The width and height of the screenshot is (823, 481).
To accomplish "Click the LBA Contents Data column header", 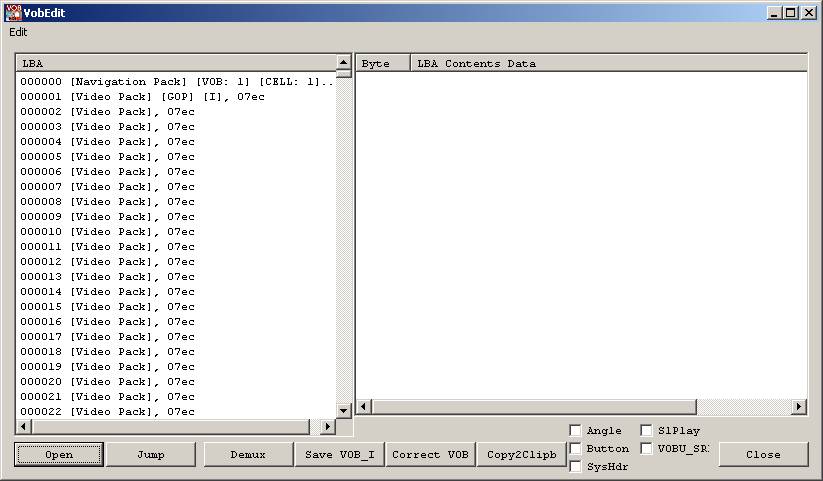I will click(608, 63).
